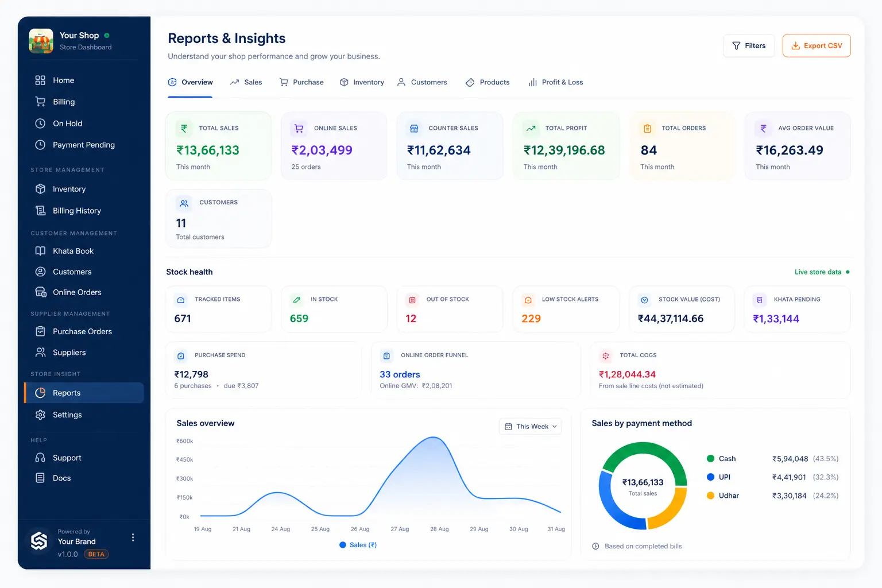Viewport: 882px width, 588px height.
Task: Open the Profit & Loss tab
Action: pyautogui.click(x=555, y=82)
